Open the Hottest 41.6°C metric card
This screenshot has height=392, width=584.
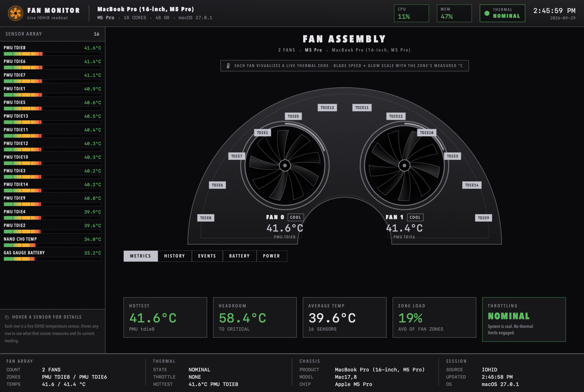tap(165, 317)
